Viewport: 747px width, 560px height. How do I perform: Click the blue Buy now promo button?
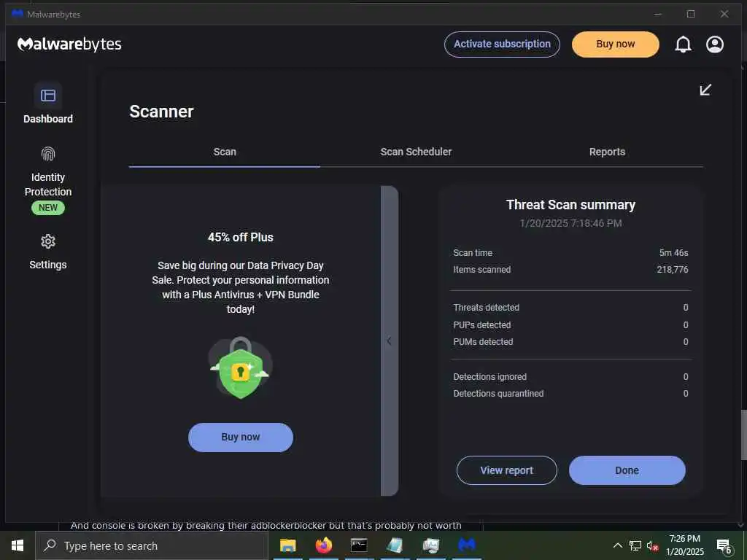pyautogui.click(x=241, y=437)
